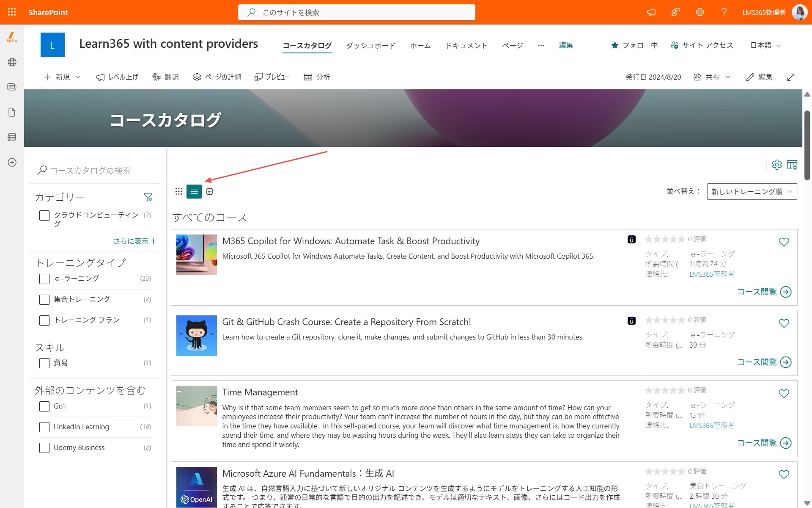
Task: Check the トレーニング プラン filter box
Action: pos(44,320)
